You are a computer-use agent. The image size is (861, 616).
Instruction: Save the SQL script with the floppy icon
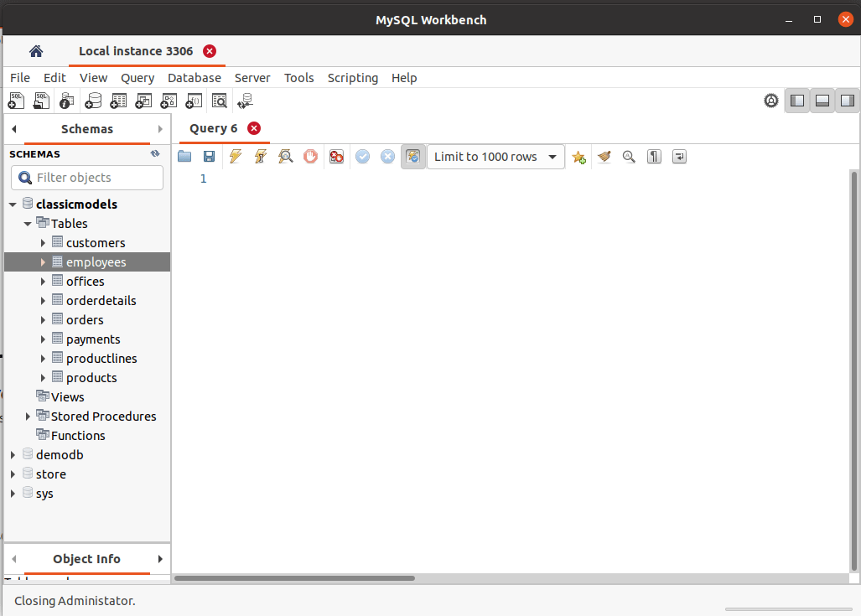coord(210,157)
